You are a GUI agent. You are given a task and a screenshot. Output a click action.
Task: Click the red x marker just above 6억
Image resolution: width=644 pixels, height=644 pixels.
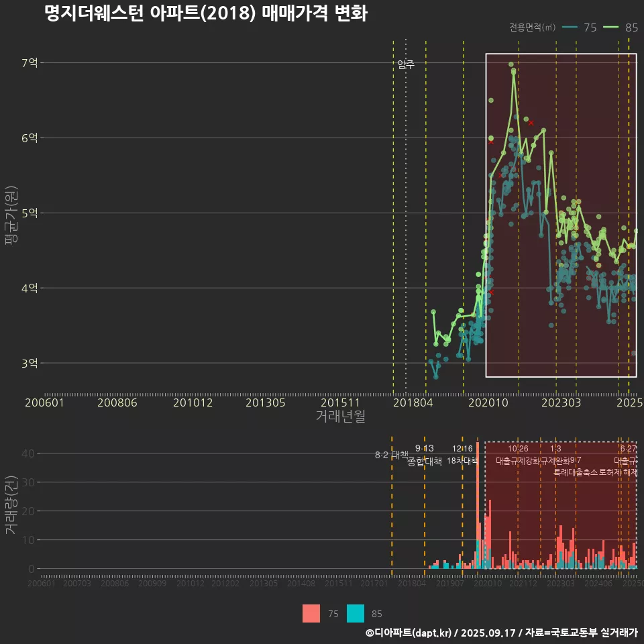[531, 123]
